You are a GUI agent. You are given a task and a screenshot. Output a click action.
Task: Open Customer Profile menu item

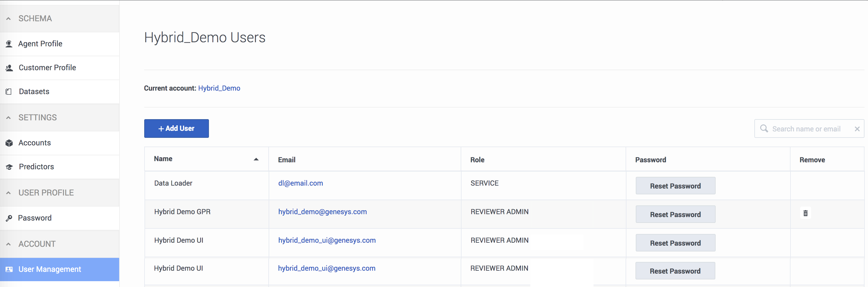click(60, 68)
